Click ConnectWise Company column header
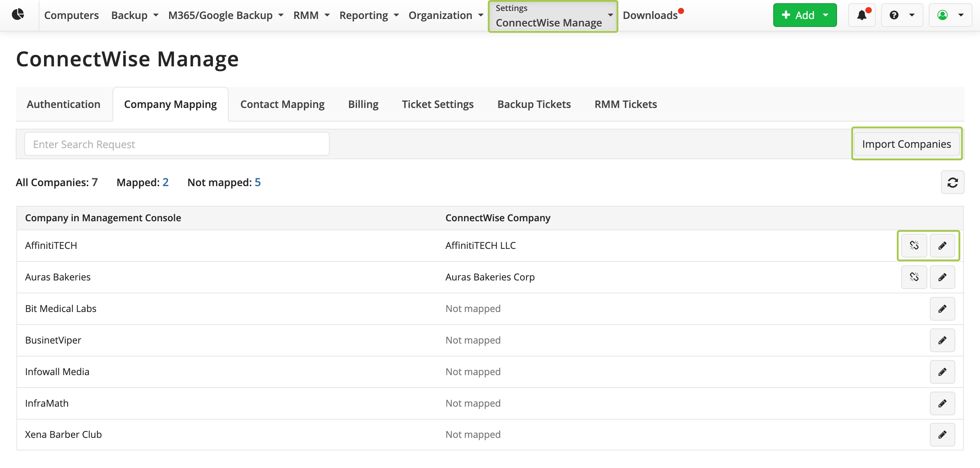Image resolution: width=980 pixels, height=468 pixels. [498, 218]
